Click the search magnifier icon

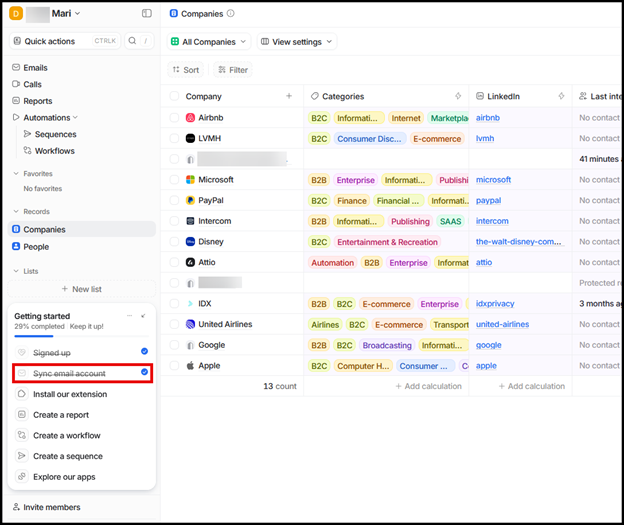coord(132,41)
